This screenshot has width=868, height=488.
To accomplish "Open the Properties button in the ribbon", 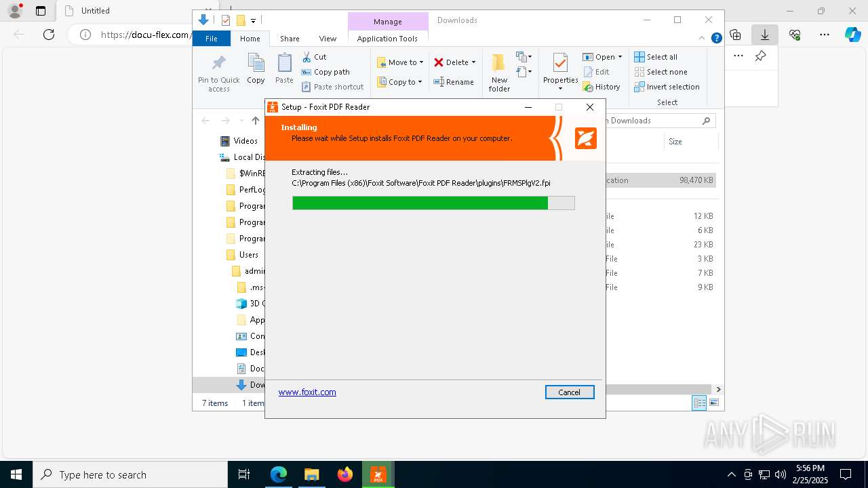I will pyautogui.click(x=560, y=72).
